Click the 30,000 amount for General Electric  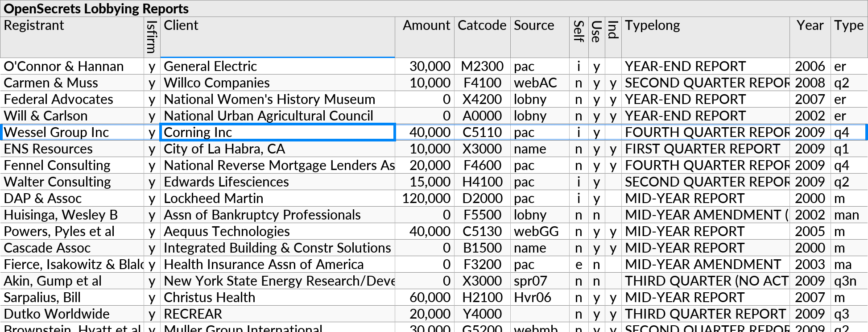(x=425, y=66)
